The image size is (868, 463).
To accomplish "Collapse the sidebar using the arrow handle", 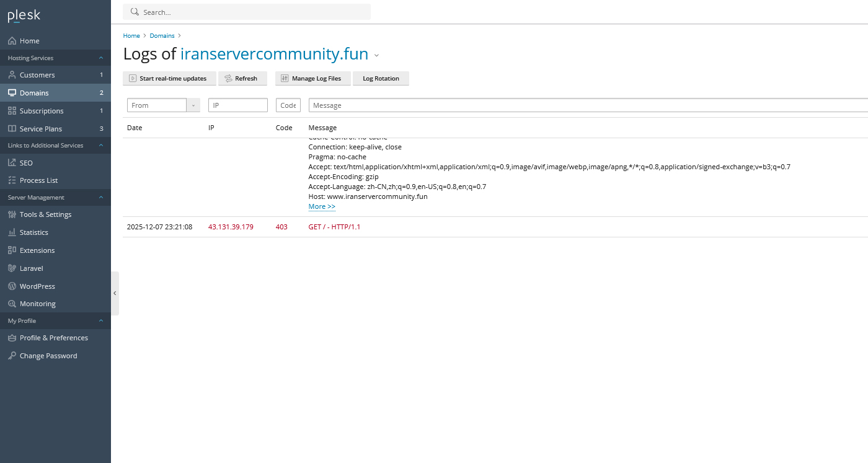I will click(115, 293).
